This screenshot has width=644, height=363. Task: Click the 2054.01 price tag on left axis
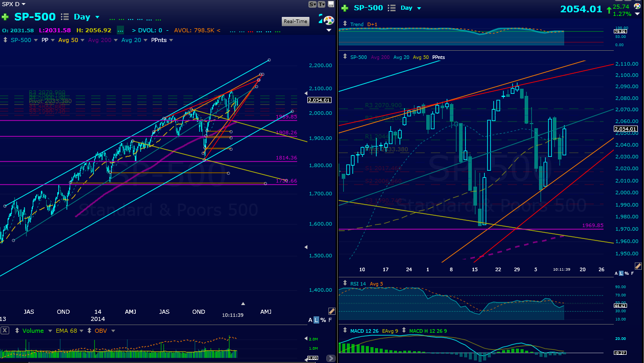tap(319, 100)
